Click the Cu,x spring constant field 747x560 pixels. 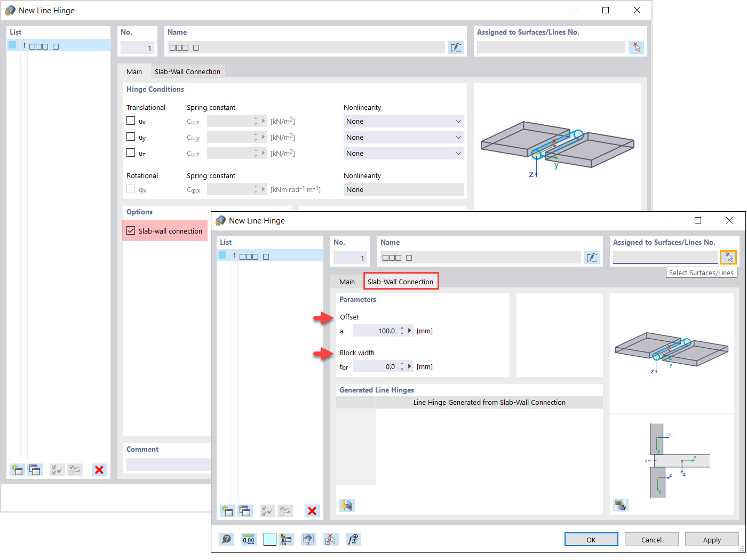[229, 121]
